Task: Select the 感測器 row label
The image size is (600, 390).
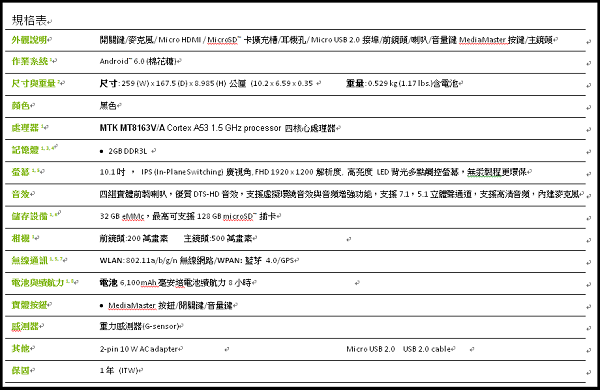Action: pyautogui.click(x=25, y=326)
